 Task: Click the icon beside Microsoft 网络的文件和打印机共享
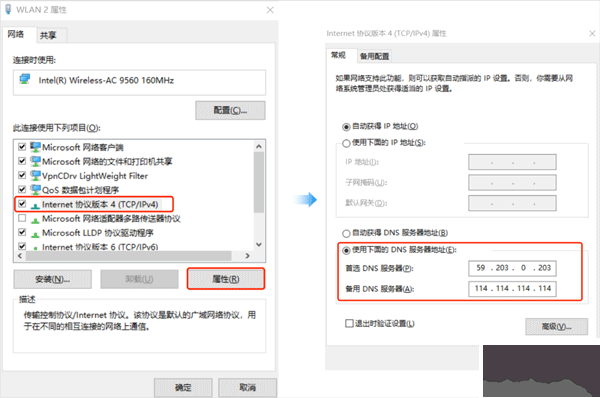tap(35, 161)
